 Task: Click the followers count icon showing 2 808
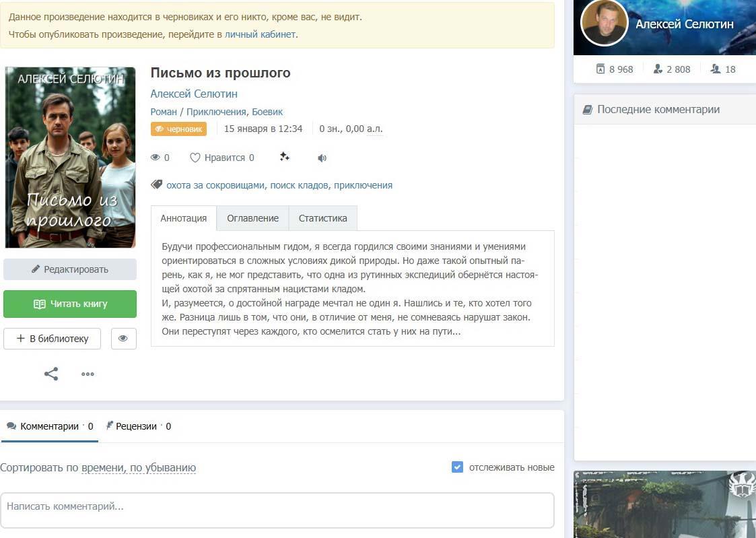(658, 69)
